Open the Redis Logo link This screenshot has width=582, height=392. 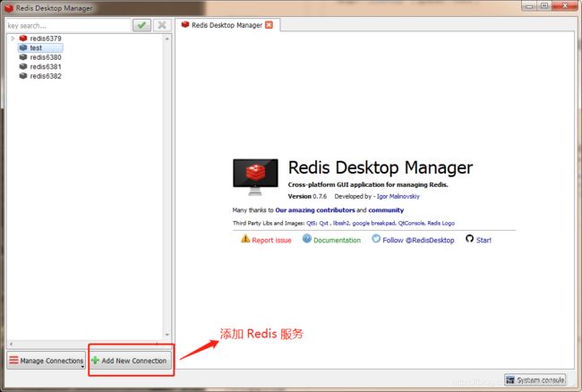click(x=441, y=223)
